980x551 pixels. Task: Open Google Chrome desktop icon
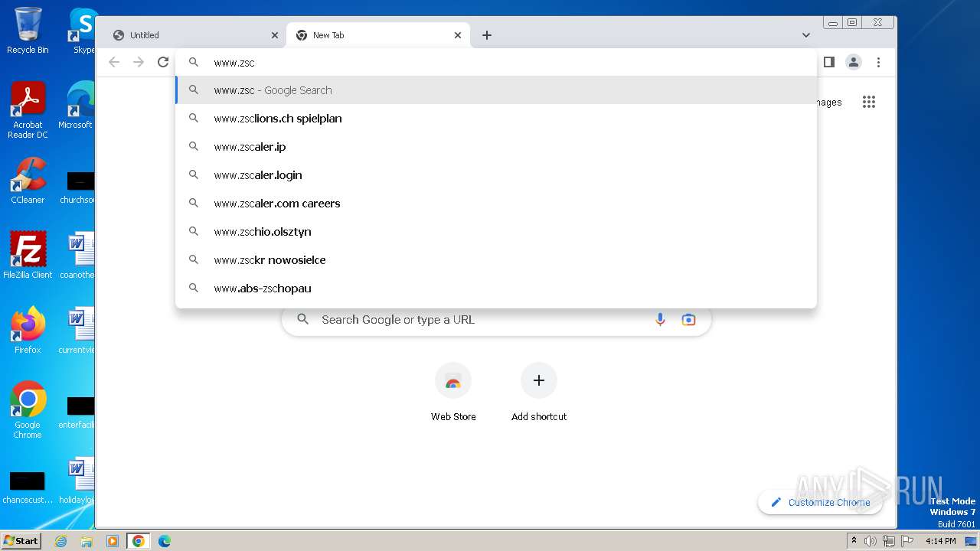[28, 409]
